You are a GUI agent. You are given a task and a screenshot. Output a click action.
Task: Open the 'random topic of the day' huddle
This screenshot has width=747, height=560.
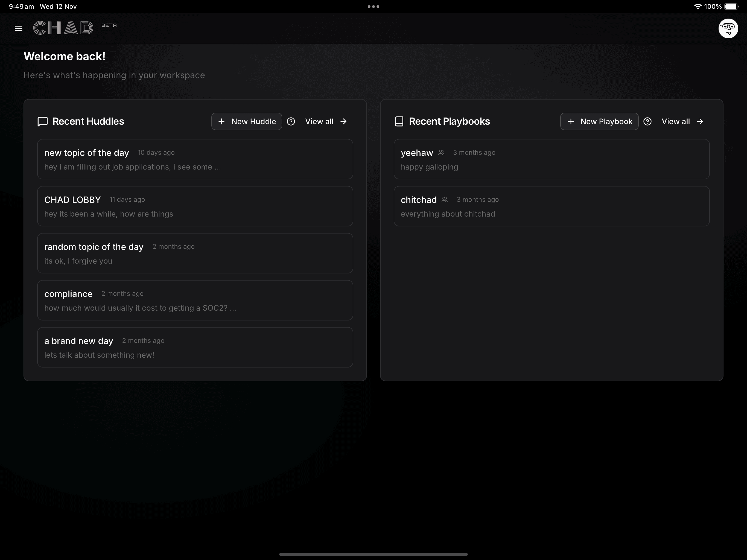click(x=195, y=253)
